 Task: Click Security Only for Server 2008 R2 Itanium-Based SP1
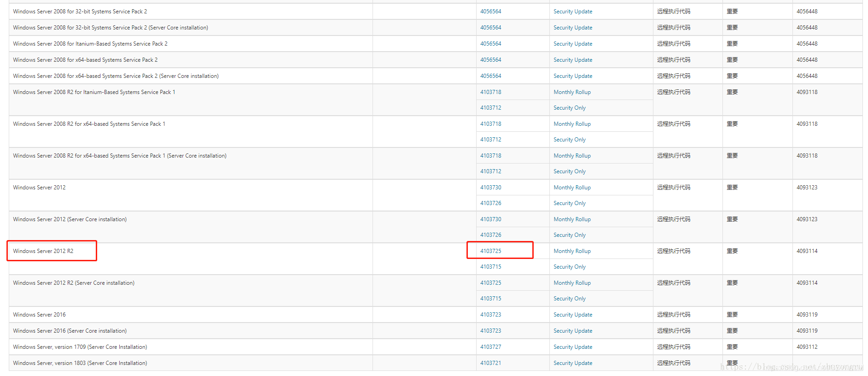570,108
